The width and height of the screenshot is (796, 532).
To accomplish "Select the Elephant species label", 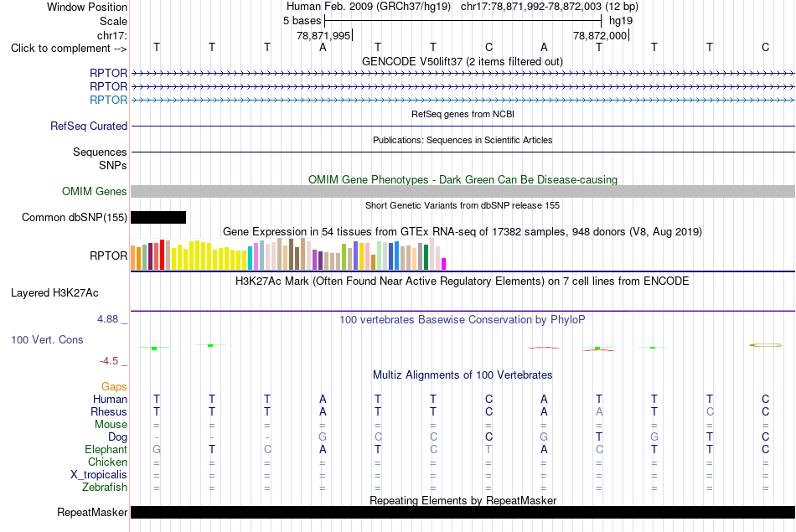I will point(106,449).
